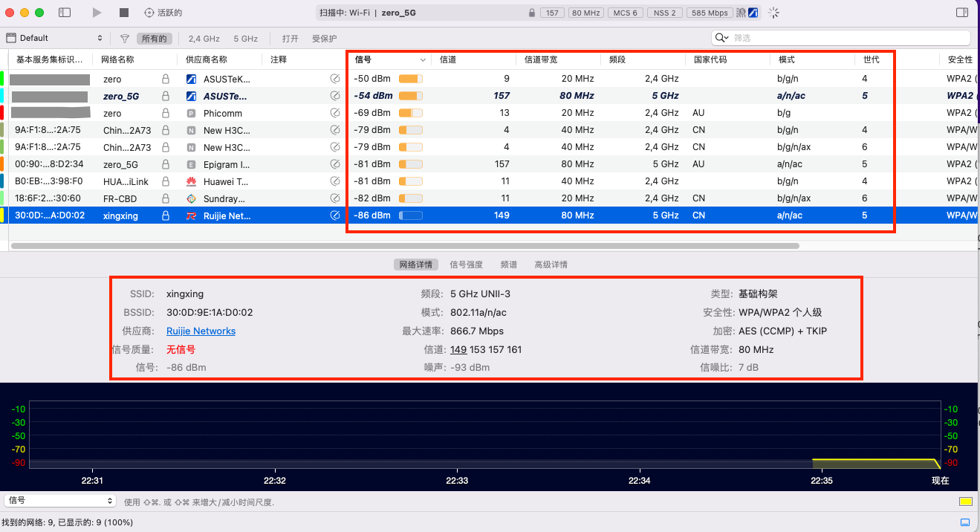This screenshot has width=980, height=532.
Task: Click the 信道 149 channel link
Action: (x=460, y=349)
